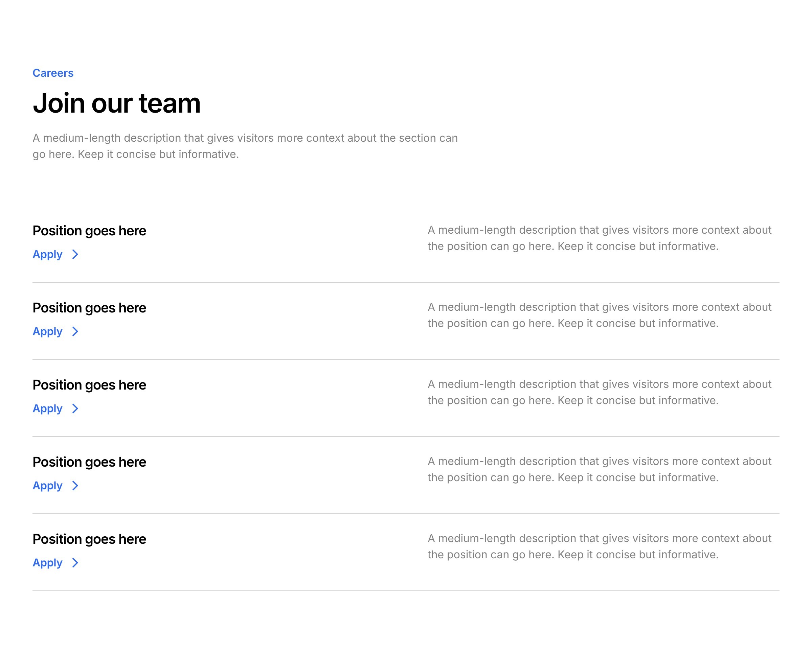Click the first position's description text
The image size is (812, 656).
pyautogui.click(x=599, y=238)
